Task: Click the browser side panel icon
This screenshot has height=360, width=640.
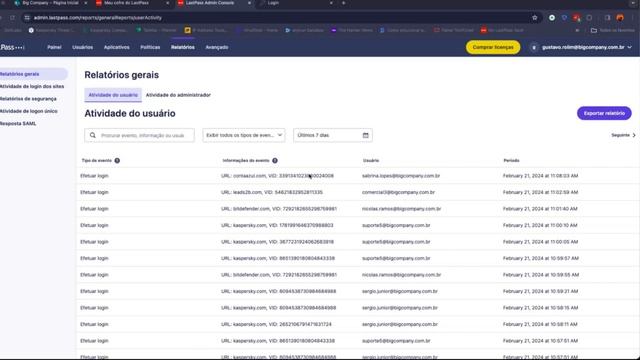Action: click(x=607, y=18)
